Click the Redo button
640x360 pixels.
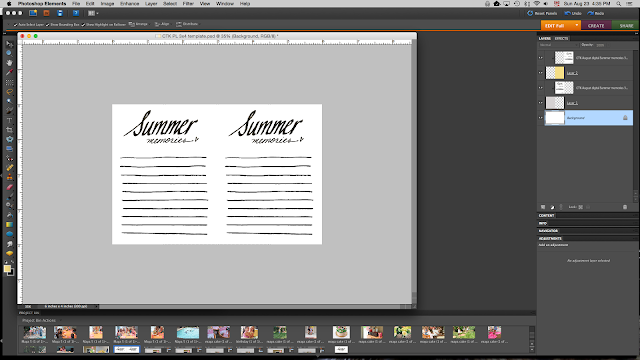point(596,13)
